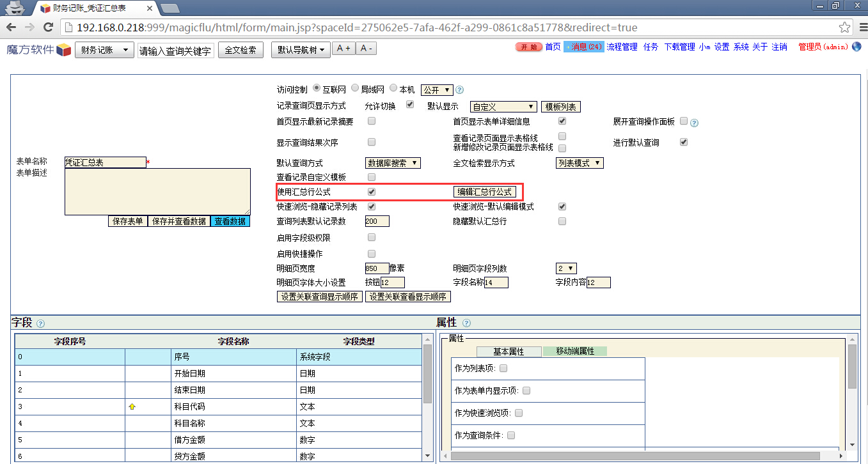Open the 公开 access dropdown

point(437,90)
